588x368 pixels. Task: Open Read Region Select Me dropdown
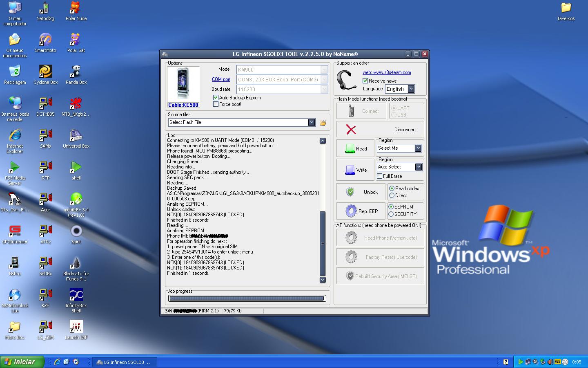[418, 148]
